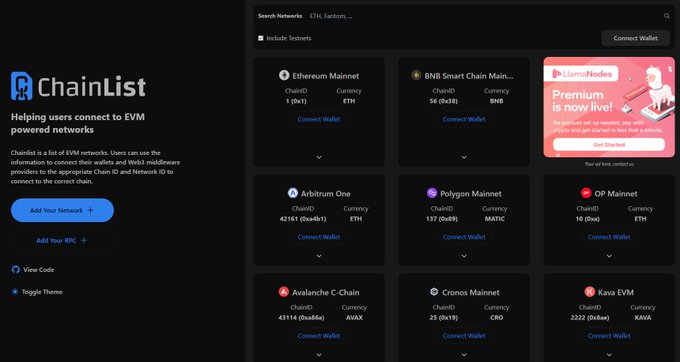Viewport: 680px width, 362px height.
Task: Expand the OP Mainnet card details
Action: [609, 256]
